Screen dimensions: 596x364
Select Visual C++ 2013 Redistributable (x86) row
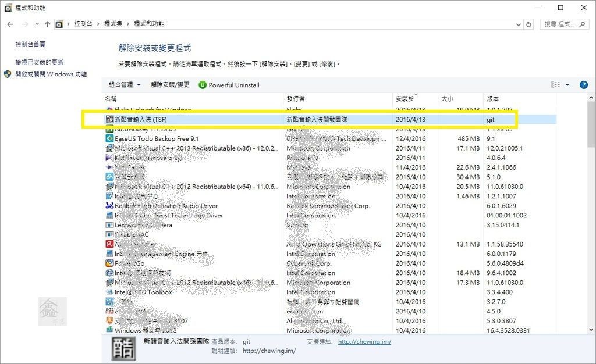coord(329,148)
